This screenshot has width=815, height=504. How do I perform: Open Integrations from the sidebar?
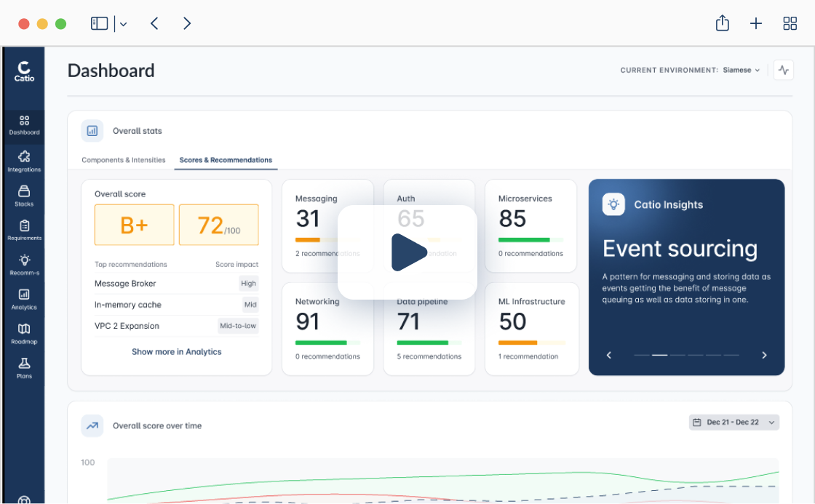point(24,161)
